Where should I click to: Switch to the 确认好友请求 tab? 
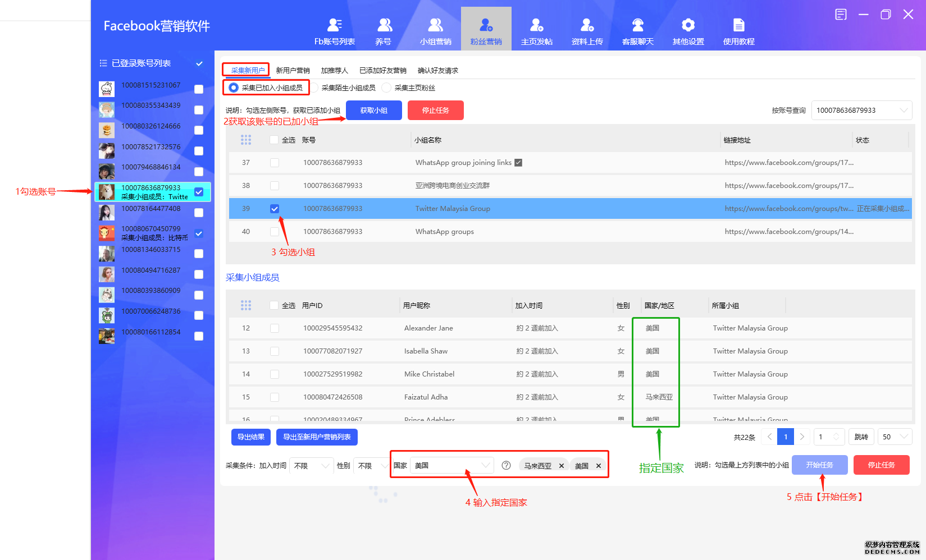click(x=437, y=71)
